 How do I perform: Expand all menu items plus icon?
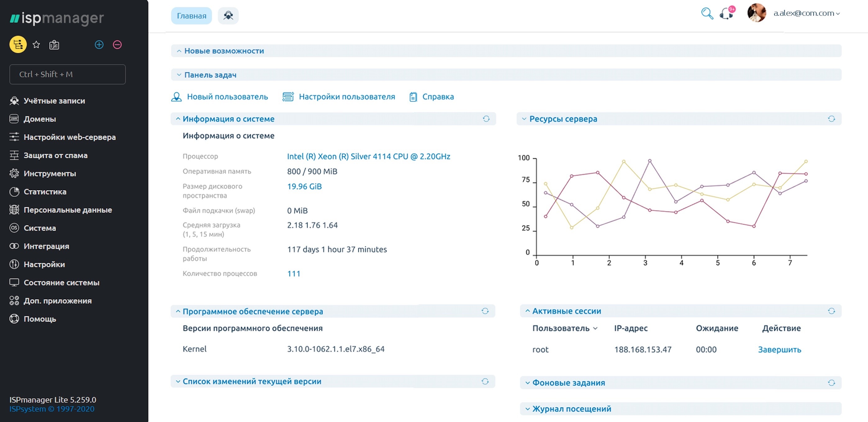point(99,44)
